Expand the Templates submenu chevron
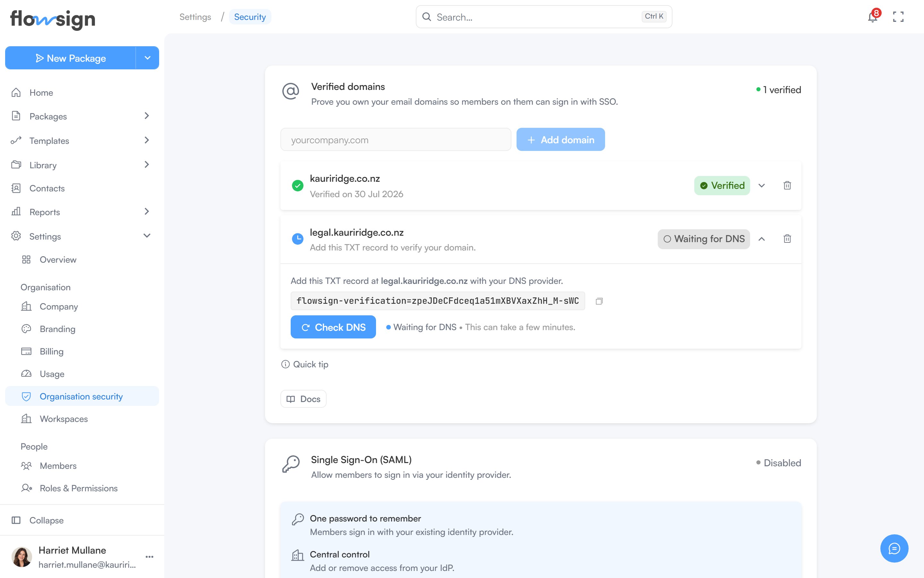This screenshot has height=578, width=924. (147, 140)
